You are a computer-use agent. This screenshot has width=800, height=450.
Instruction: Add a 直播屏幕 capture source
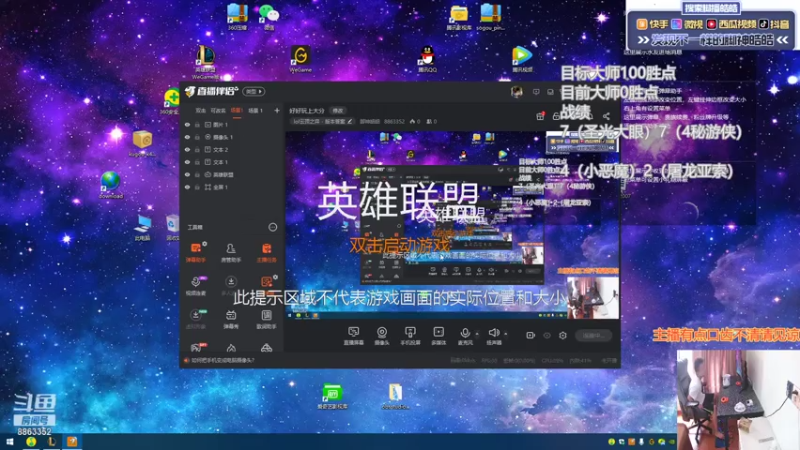[x=353, y=336]
